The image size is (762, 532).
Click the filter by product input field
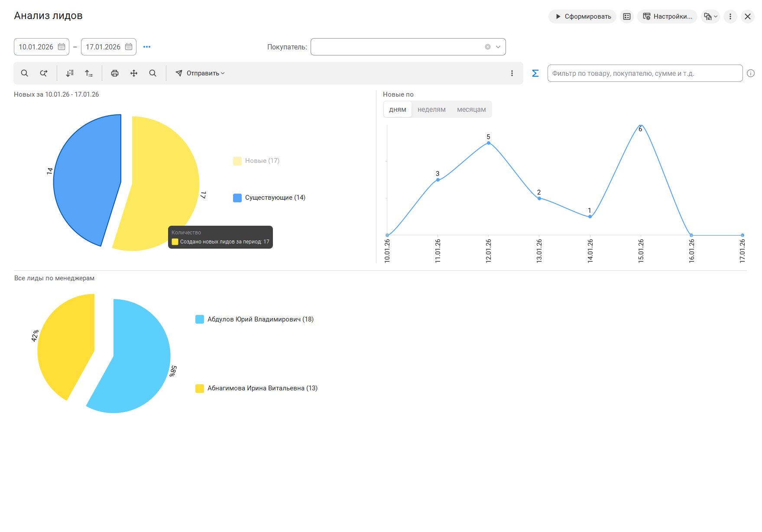[x=645, y=73]
